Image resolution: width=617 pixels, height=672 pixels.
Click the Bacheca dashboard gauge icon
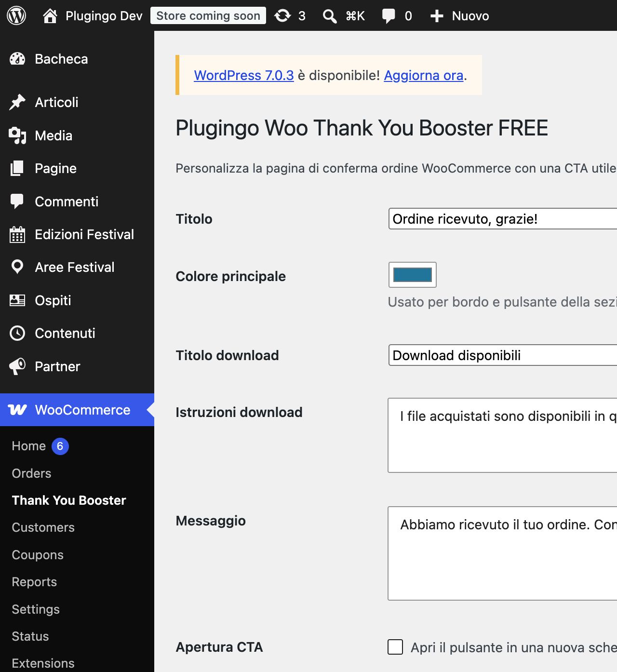pos(17,59)
